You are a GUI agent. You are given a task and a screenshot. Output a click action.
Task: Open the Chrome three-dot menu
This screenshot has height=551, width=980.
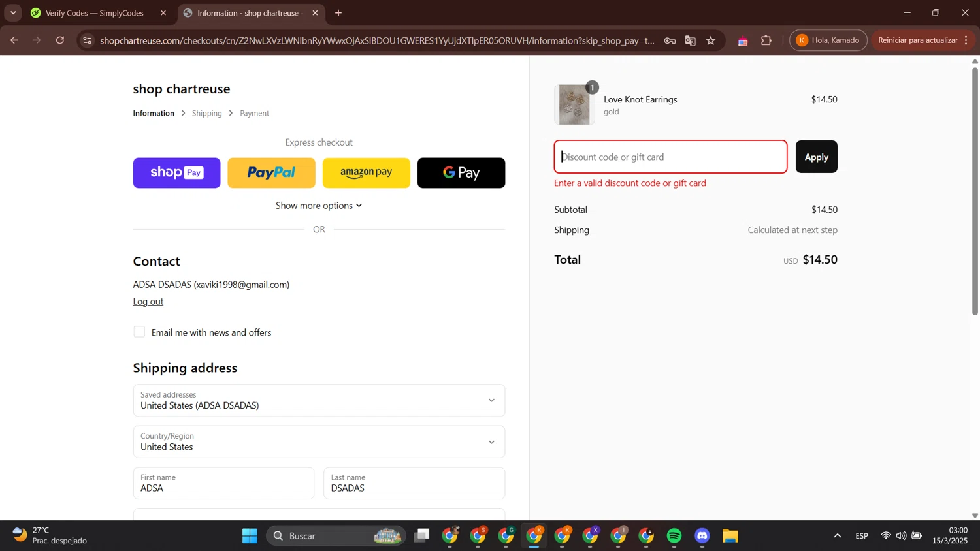(x=966, y=40)
